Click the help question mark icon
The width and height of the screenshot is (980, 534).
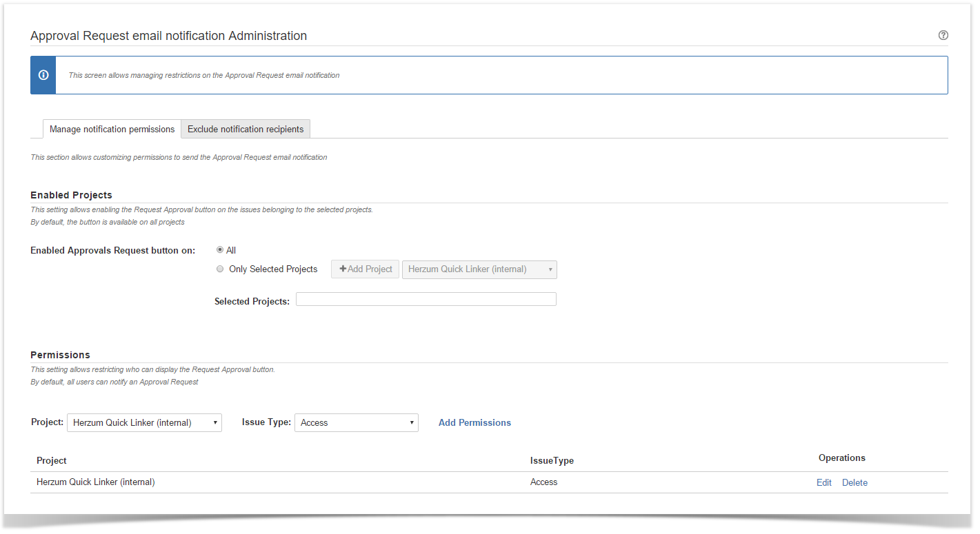tap(943, 35)
